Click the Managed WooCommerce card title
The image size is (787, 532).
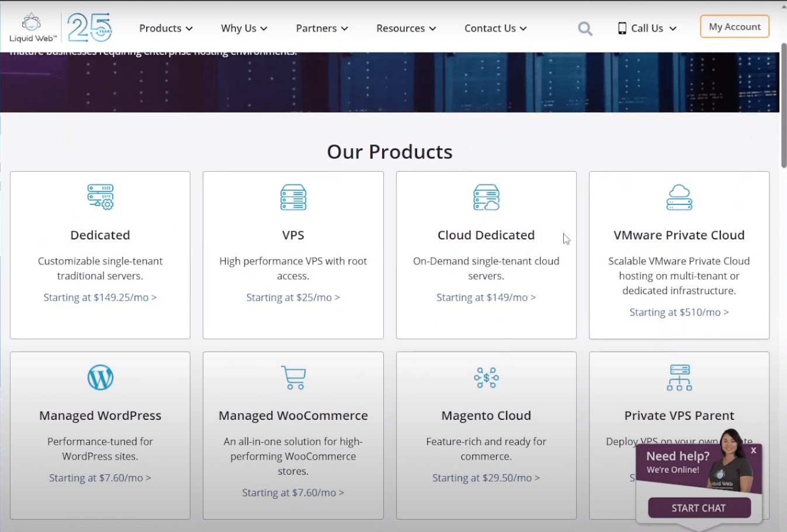tap(293, 415)
